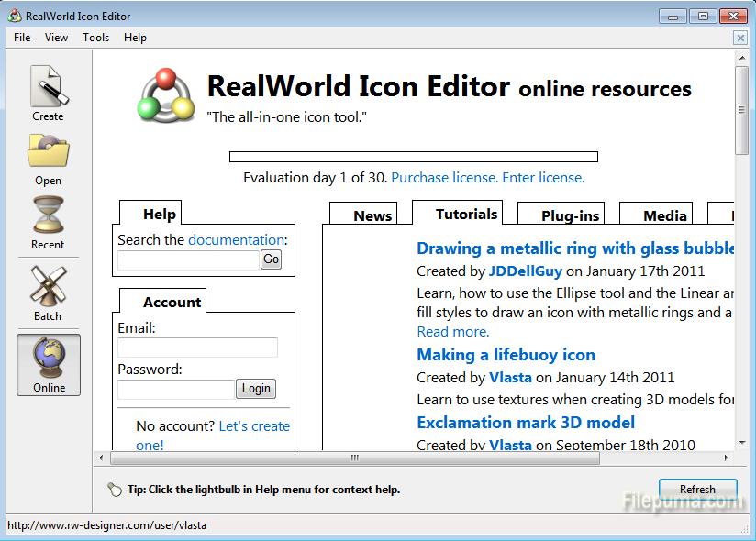The width and height of the screenshot is (756, 541).
Task: Click the horizontal scrollbar right arrow
Action: coord(728,458)
